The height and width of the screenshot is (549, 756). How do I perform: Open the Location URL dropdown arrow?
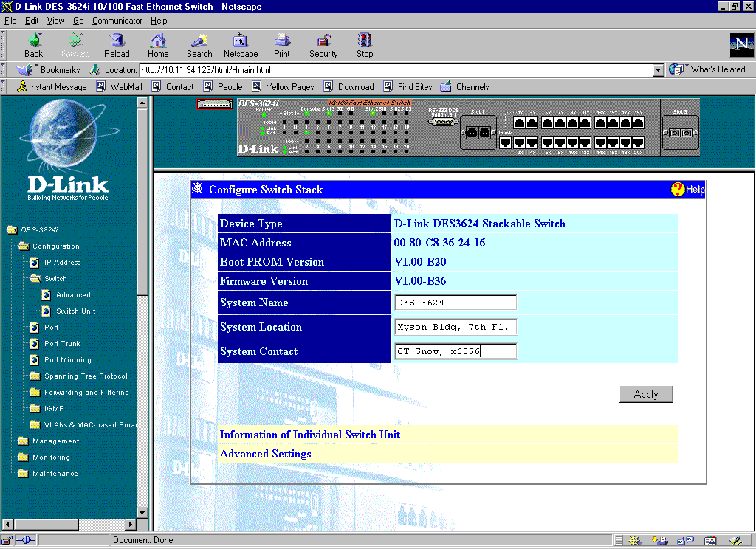(659, 70)
